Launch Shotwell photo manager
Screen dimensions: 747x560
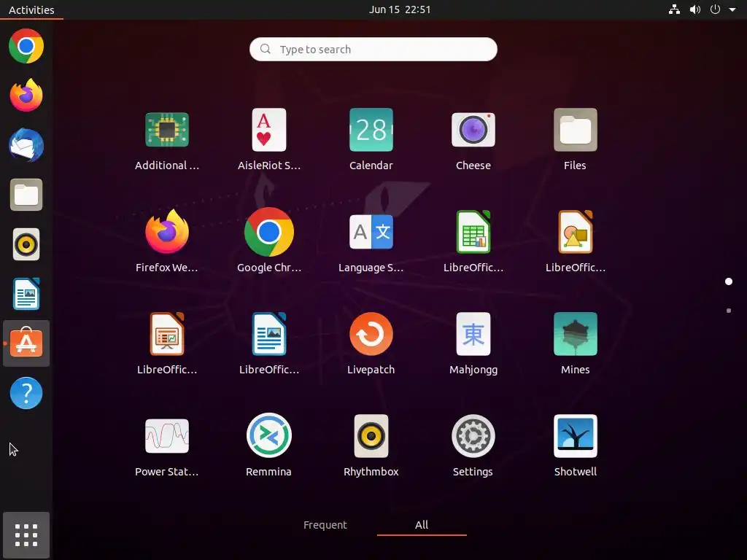(576, 436)
